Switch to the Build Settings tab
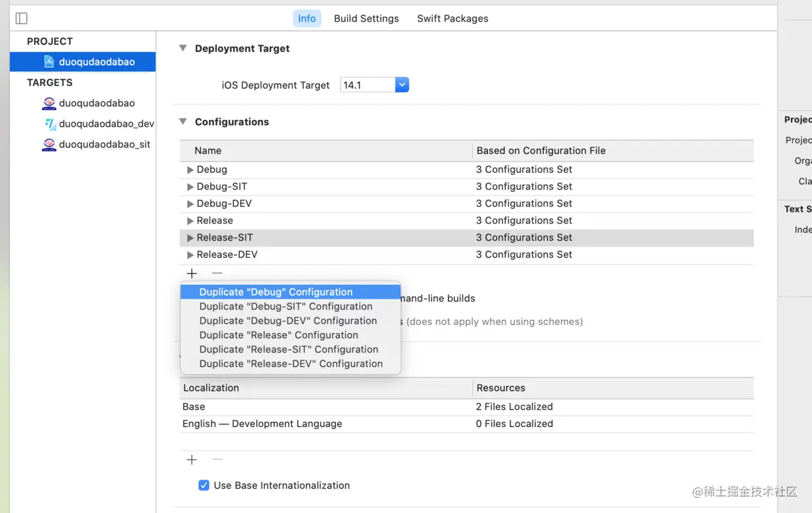812x513 pixels. point(366,18)
